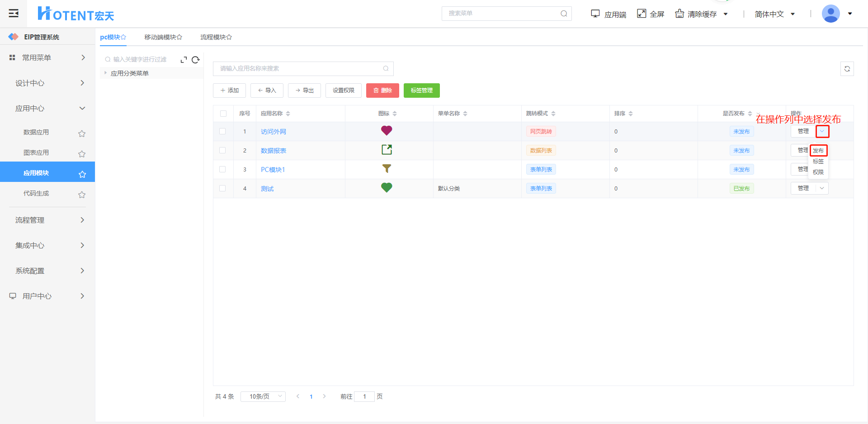Open the 简体中文 language dropdown
The width and height of the screenshot is (868, 424).
click(x=774, y=14)
